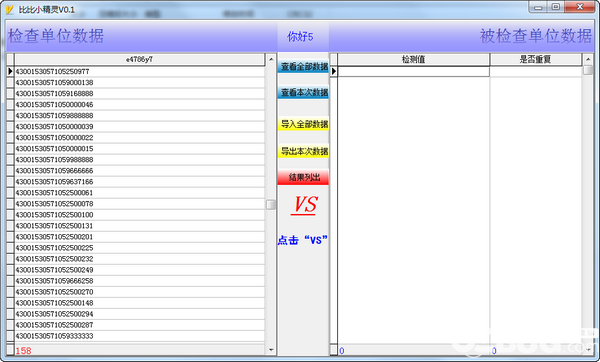Click row selector beside 43001530571059333333
Screen dimensions: 600x362
pos(10,336)
